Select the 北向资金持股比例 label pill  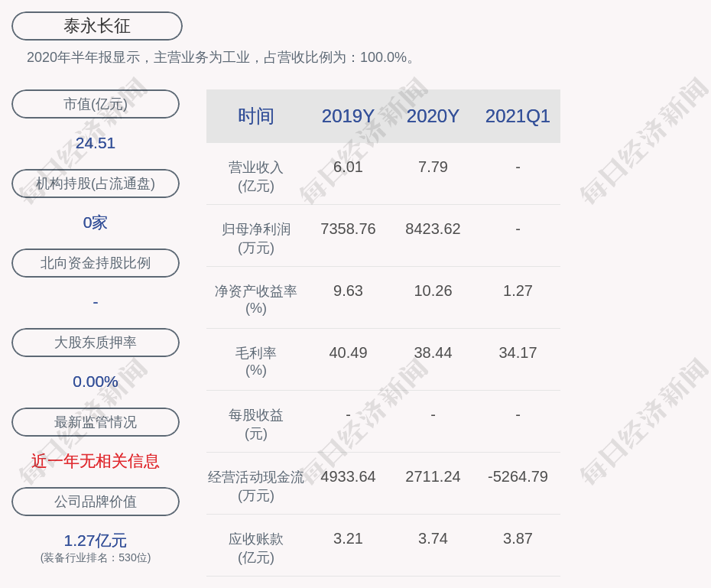[96, 263]
